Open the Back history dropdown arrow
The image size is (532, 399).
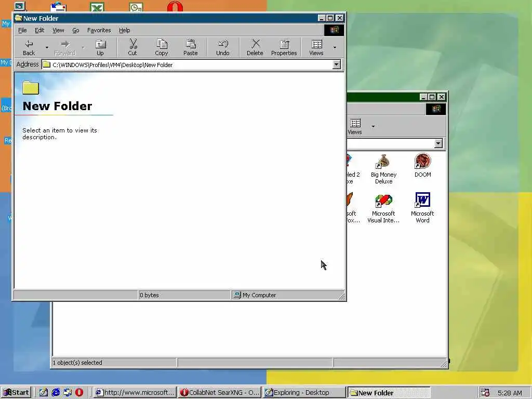pyautogui.click(x=47, y=47)
